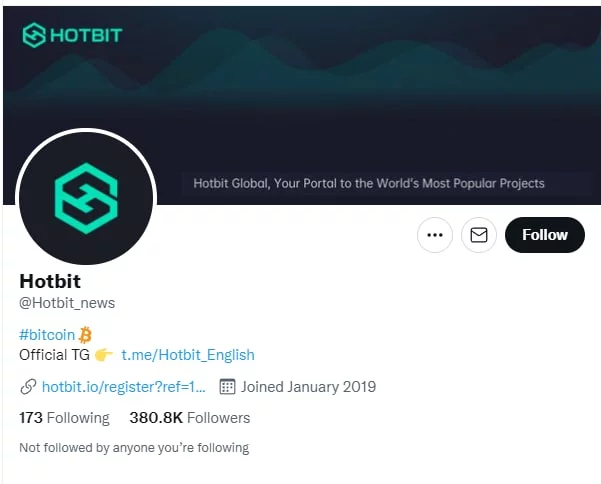This screenshot has height=484, width=601.
Task: Click the Hotbit logo in the banner
Action: (72, 36)
